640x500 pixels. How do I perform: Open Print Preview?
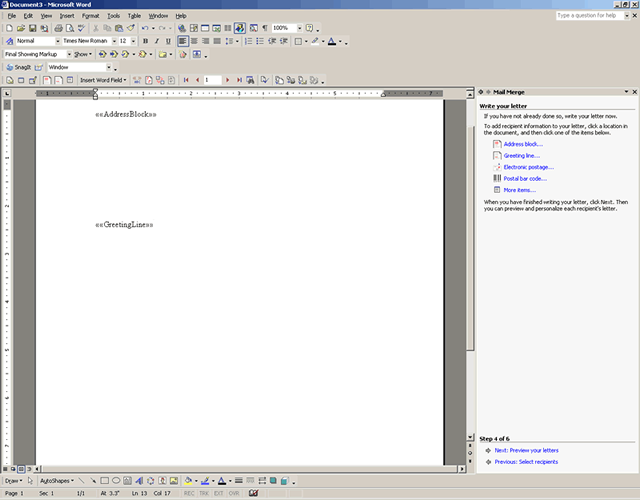[70, 28]
